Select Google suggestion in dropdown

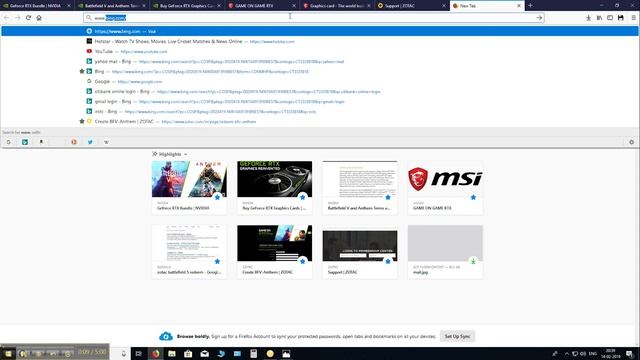pos(320,81)
